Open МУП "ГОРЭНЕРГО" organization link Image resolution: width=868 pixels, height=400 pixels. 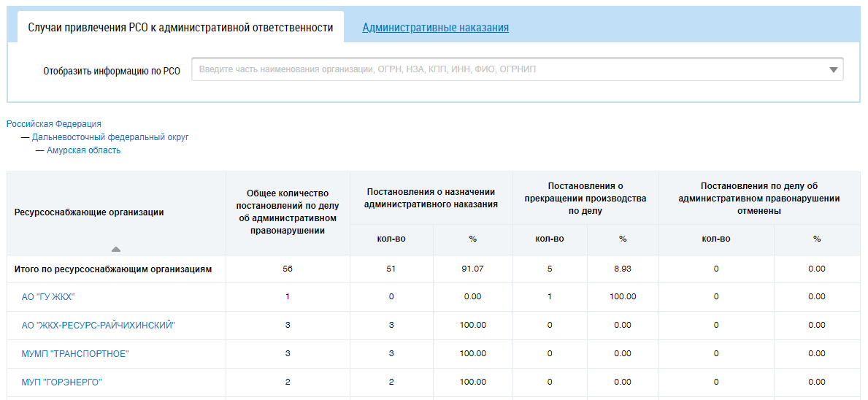(62, 382)
